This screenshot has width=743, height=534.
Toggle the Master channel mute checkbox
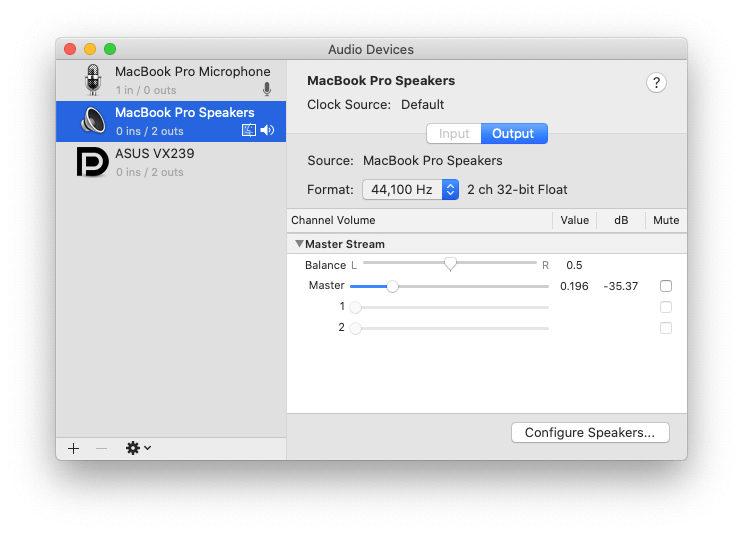click(666, 286)
